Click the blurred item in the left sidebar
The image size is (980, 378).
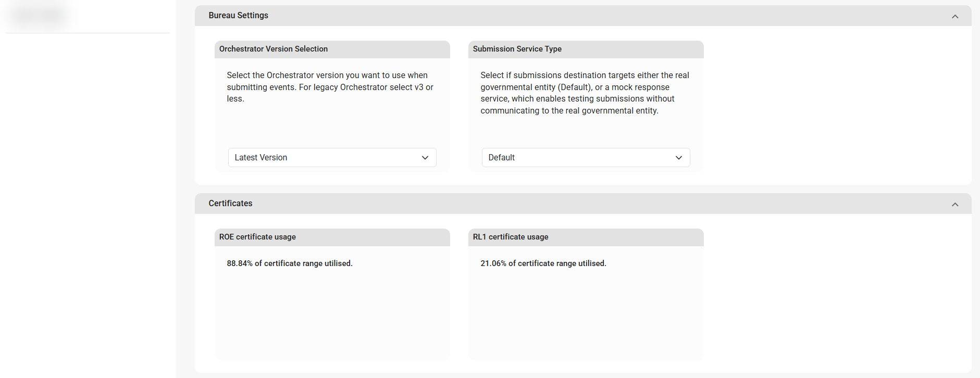pos(39,15)
